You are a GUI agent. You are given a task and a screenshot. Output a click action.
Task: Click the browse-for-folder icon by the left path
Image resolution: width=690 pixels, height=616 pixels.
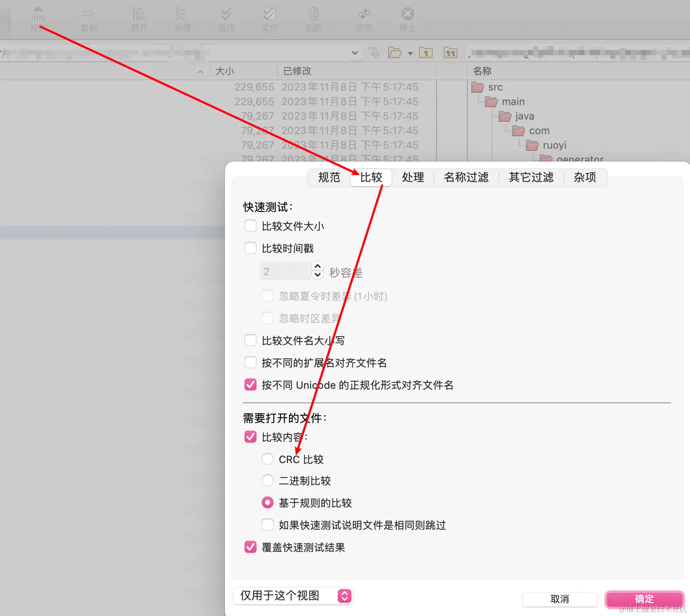395,53
